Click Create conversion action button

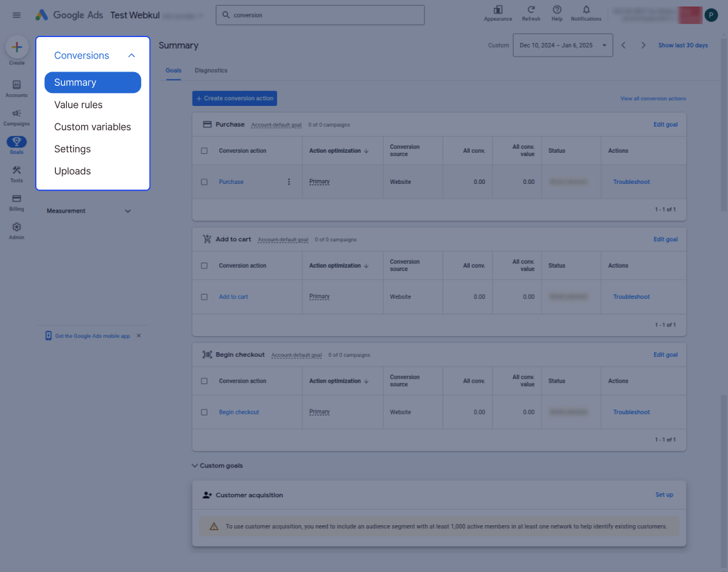point(235,98)
